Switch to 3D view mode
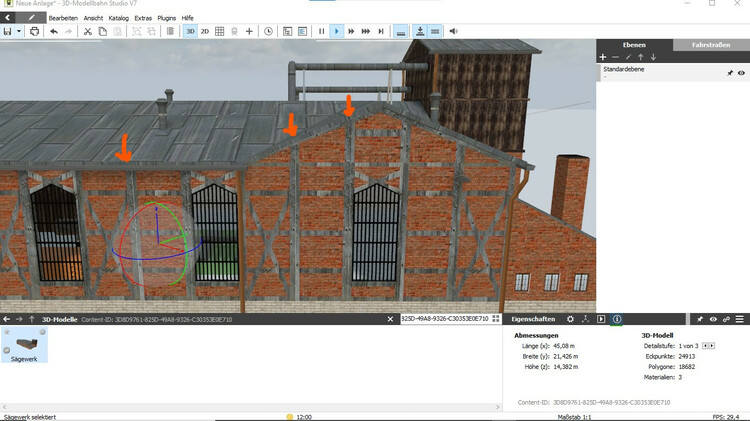This screenshot has width=750, height=421. 190,31
